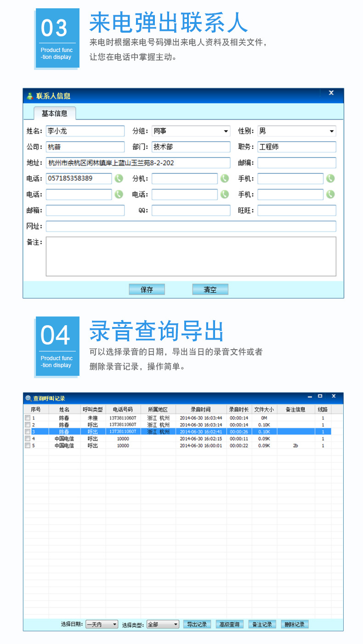Click the 部门 field containing 技术部
363x644 pixels.
(191, 147)
